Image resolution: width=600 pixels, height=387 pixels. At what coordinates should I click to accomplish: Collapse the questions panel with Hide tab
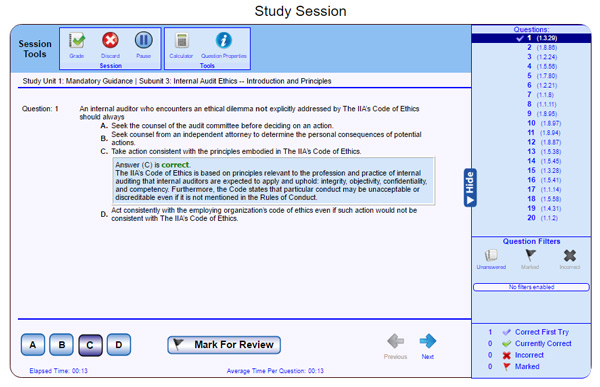(x=470, y=188)
